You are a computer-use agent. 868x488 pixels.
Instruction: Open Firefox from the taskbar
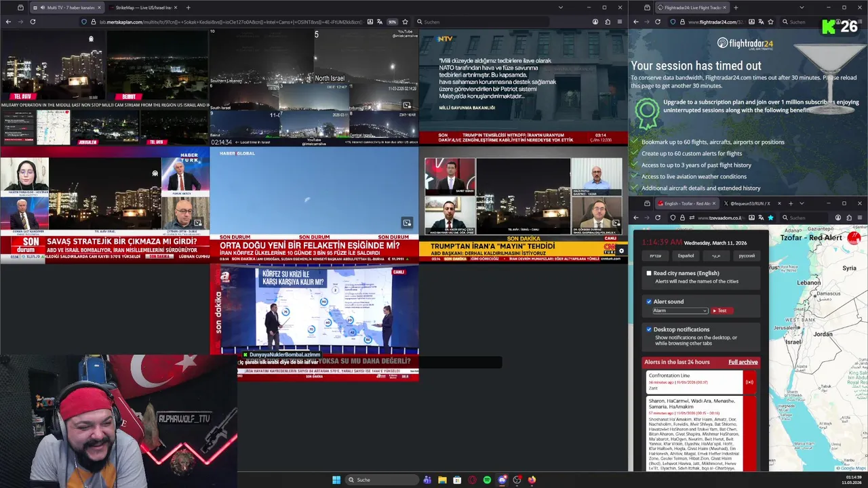click(532, 480)
